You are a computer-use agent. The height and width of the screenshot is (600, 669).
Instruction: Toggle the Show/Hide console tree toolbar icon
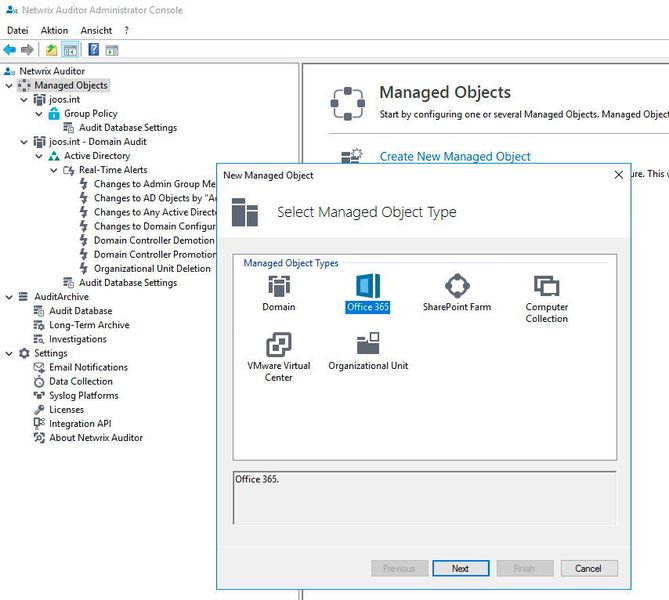coord(70,50)
